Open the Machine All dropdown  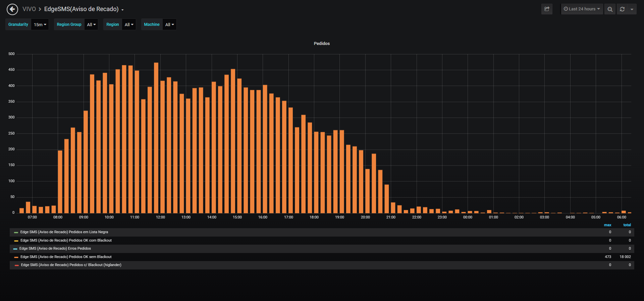coord(169,24)
